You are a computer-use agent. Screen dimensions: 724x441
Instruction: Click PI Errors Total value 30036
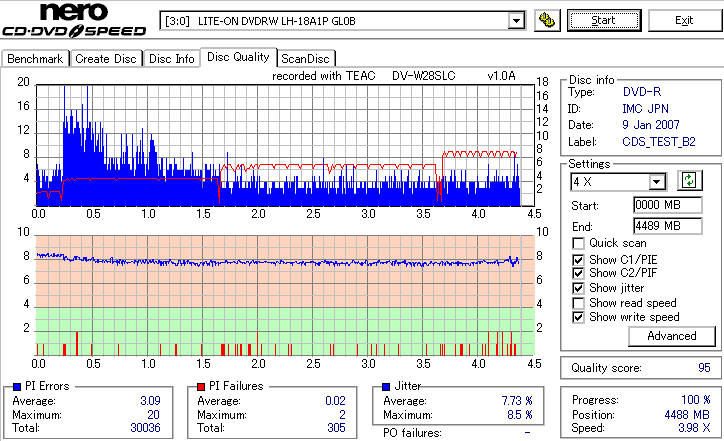(145, 428)
